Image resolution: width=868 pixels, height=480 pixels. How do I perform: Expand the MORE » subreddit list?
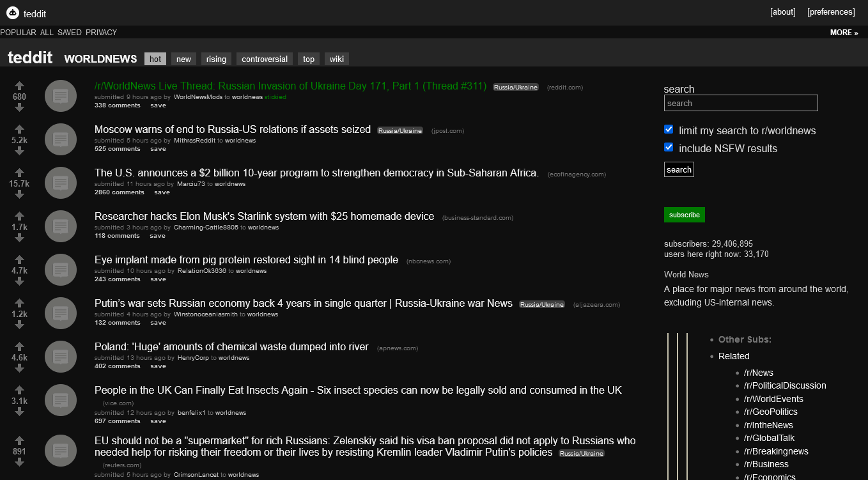point(844,33)
